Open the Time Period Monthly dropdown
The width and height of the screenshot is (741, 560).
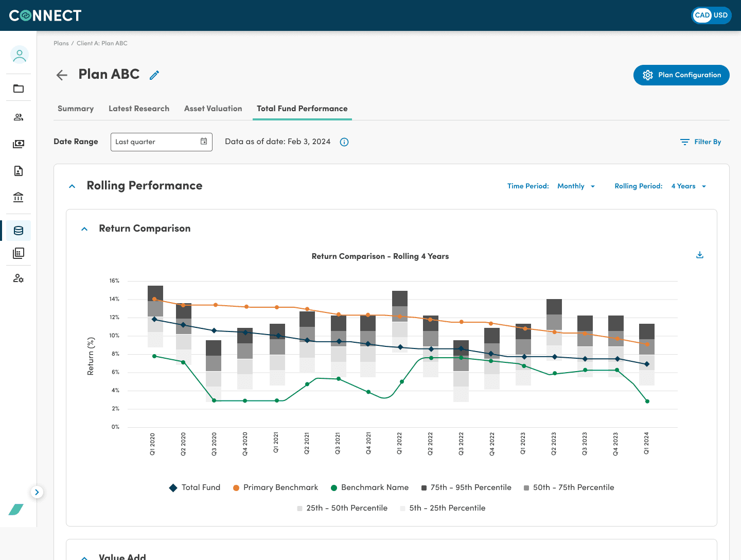point(576,186)
